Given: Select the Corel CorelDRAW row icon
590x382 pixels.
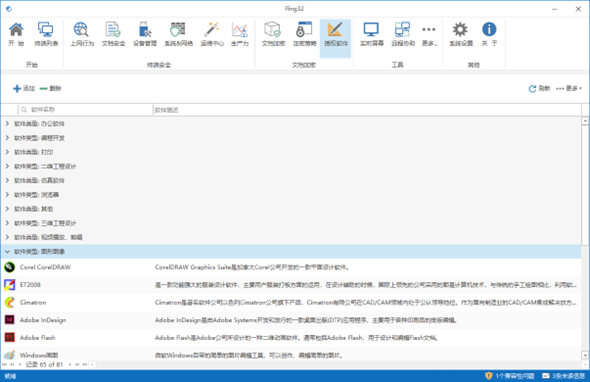Looking at the screenshot, I should click(9, 267).
